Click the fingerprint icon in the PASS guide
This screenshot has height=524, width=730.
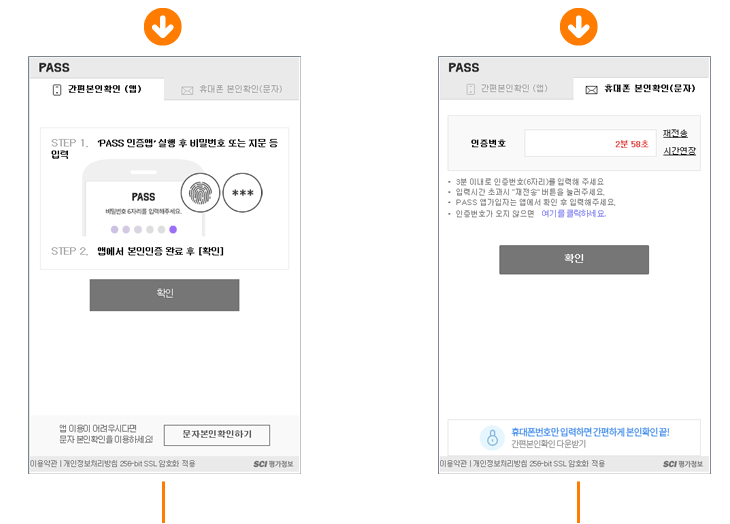pos(200,193)
